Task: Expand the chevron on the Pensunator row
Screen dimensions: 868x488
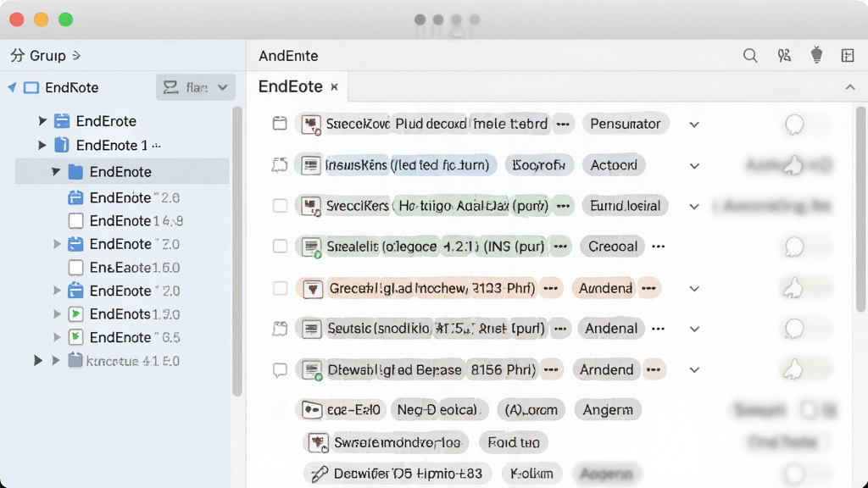Action: [694, 125]
